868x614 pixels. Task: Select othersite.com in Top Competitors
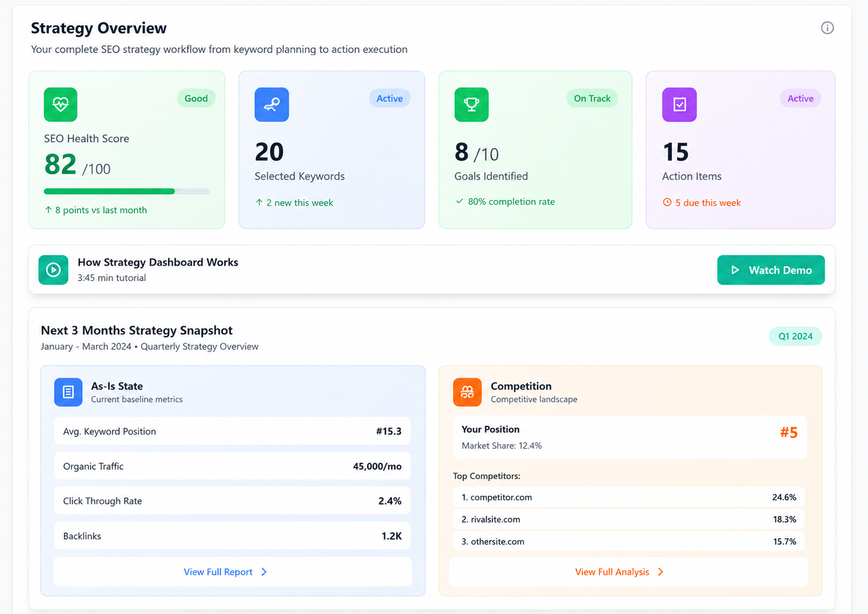(629, 542)
